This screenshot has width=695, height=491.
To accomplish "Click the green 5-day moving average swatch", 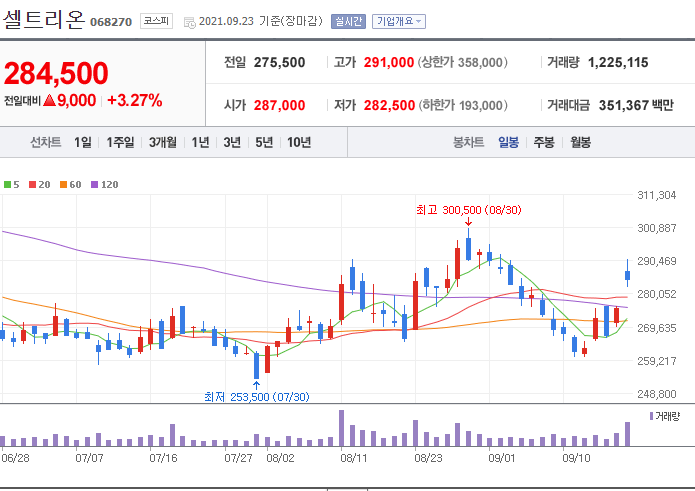I will (x=8, y=184).
